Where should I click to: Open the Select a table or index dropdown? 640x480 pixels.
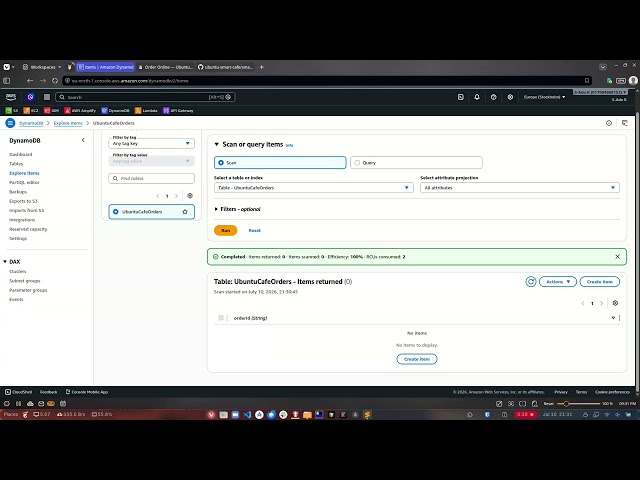point(313,188)
